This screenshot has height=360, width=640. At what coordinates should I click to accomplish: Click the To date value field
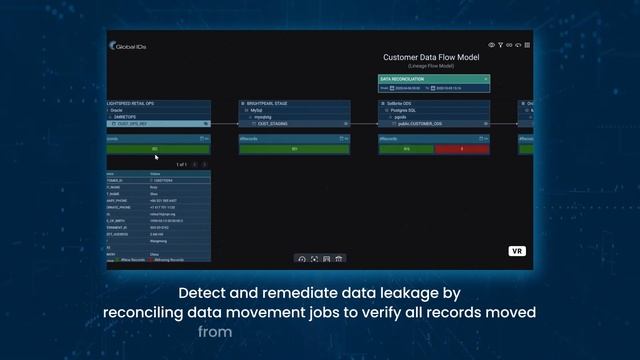(449, 88)
